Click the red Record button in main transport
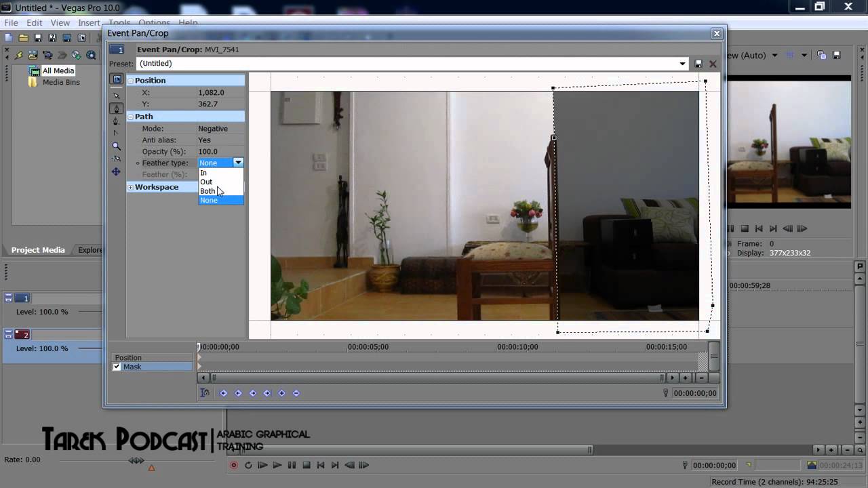The image size is (868, 488). (234, 465)
